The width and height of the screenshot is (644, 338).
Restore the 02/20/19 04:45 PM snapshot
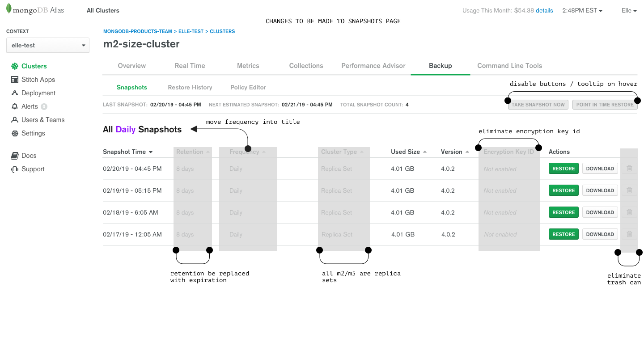pyautogui.click(x=563, y=169)
